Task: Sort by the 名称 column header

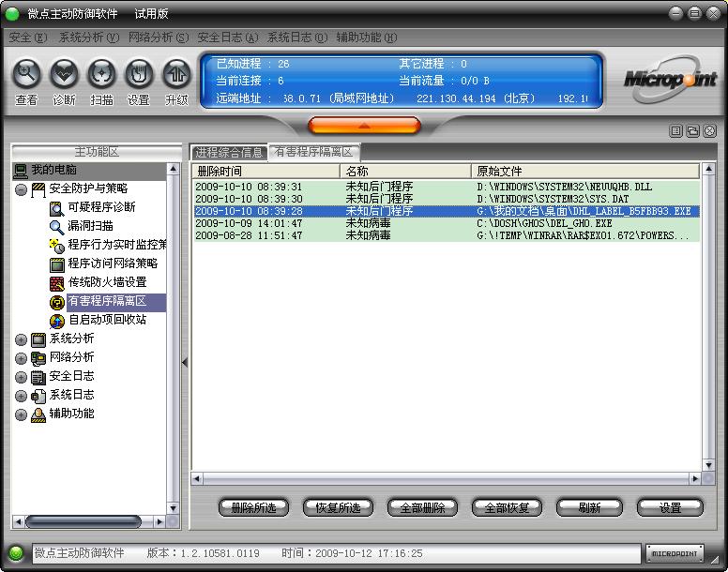Action: click(x=406, y=172)
